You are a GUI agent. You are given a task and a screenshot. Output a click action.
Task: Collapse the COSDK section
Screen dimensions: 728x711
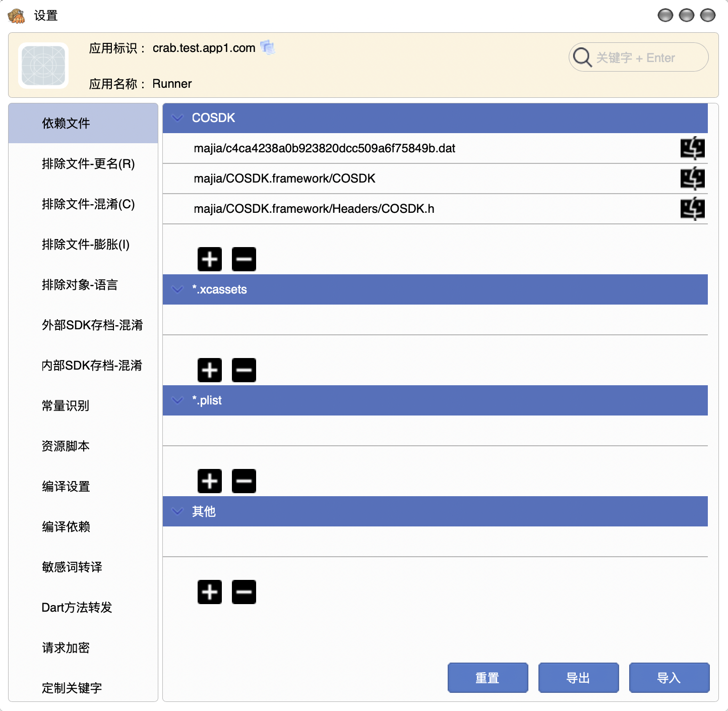click(177, 118)
